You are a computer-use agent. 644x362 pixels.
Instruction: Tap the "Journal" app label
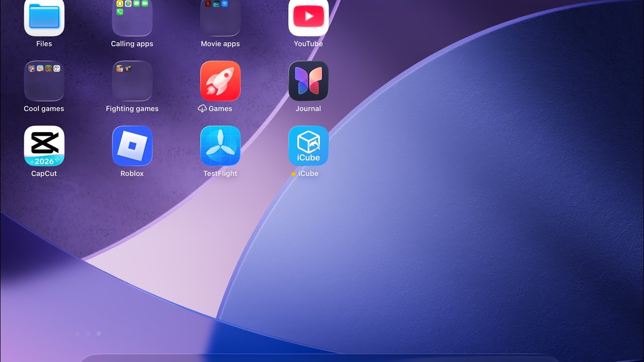pos(308,109)
